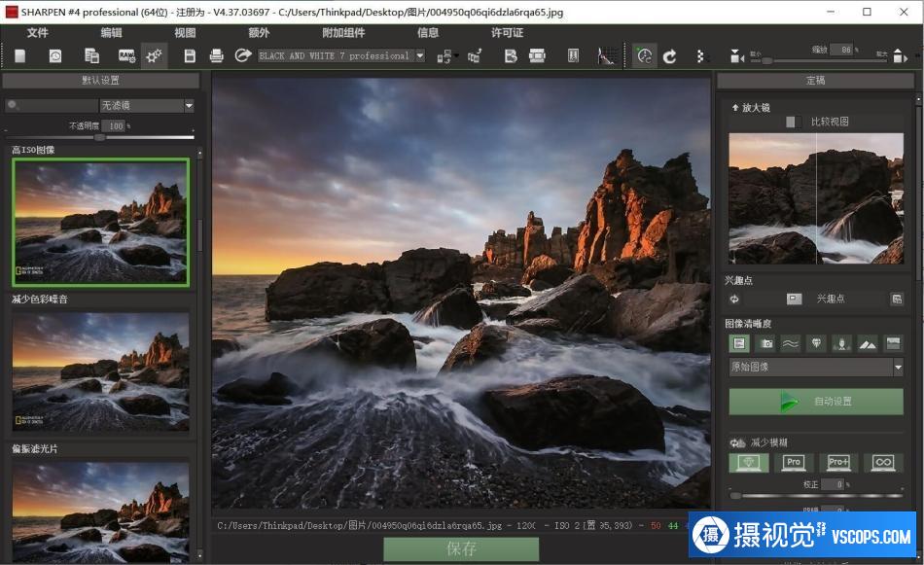Select the Pro+ blur reduction mode
The height and width of the screenshot is (565, 924).
pos(838,463)
